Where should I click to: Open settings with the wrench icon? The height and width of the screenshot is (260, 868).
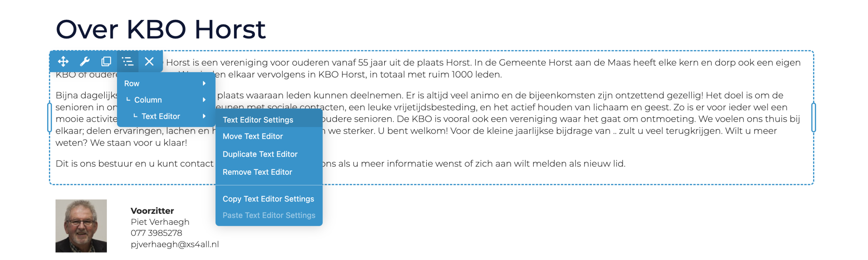click(x=84, y=61)
